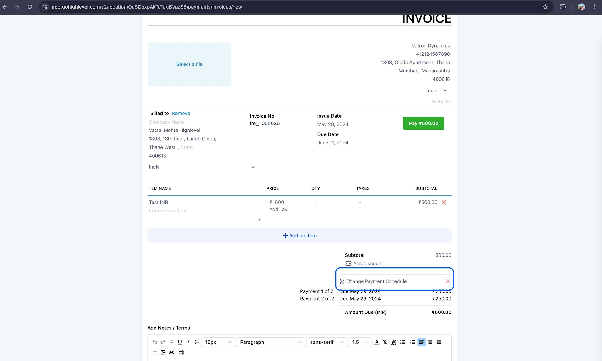602x361 pixels.
Task: Select the align center icon
Action: click(x=430, y=342)
